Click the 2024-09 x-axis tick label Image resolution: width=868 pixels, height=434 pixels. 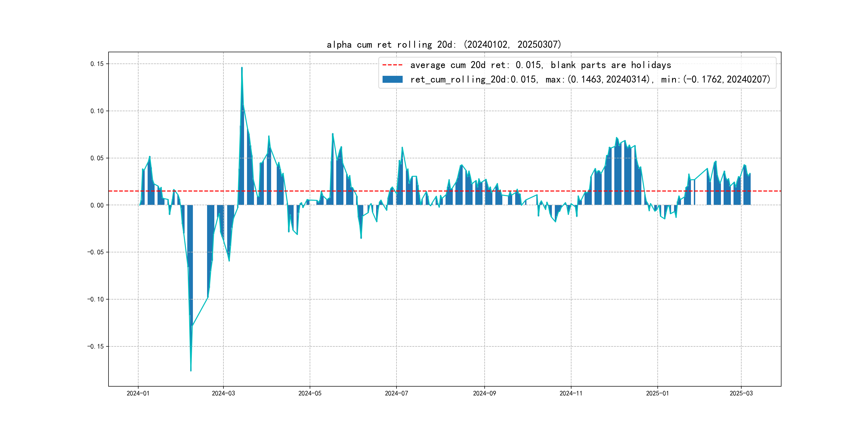(484, 393)
